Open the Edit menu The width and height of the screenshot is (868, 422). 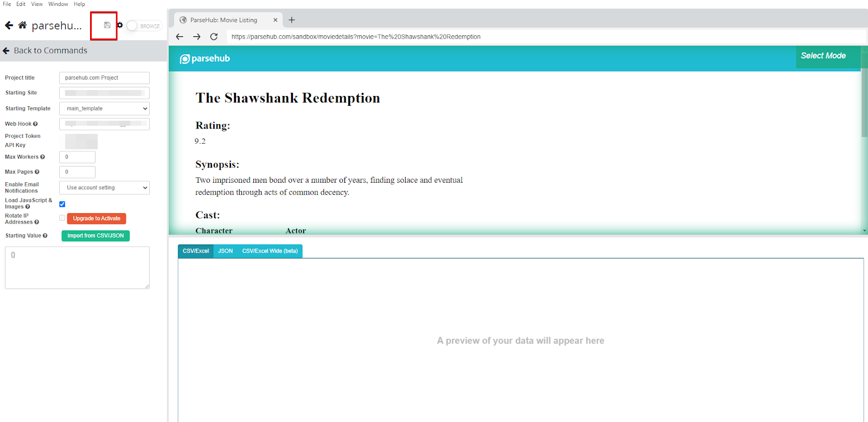21,4
